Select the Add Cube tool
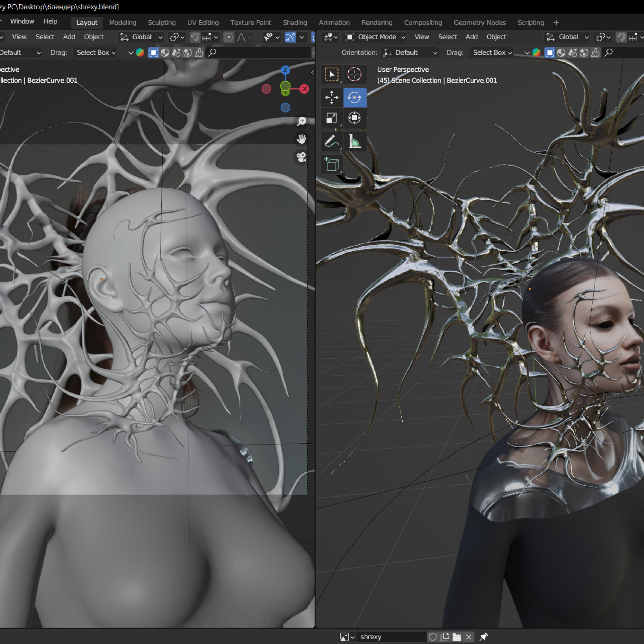 tap(332, 164)
